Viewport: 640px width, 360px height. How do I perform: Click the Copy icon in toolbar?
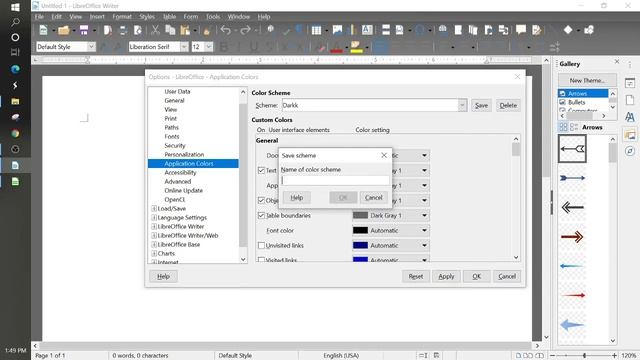coord(170,30)
